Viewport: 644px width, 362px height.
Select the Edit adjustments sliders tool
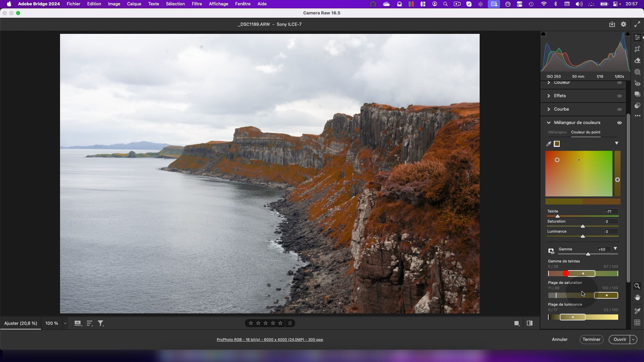click(x=637, y=38)
